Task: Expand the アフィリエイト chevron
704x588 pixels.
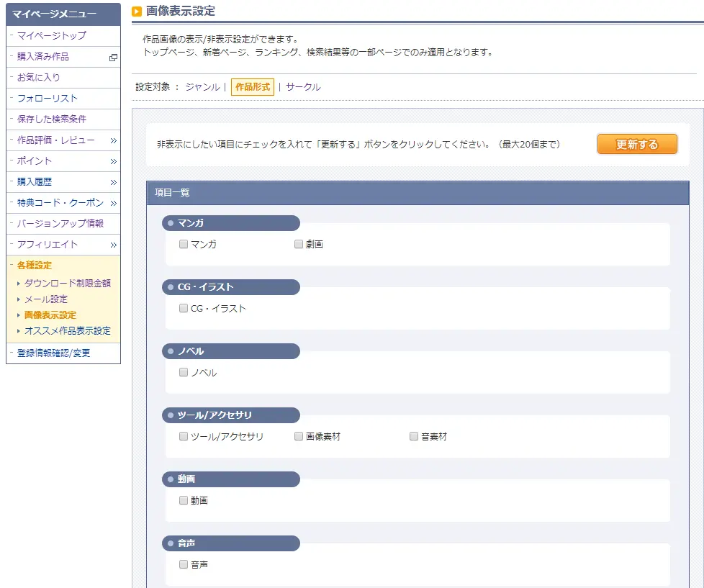Action: point(113,245)
